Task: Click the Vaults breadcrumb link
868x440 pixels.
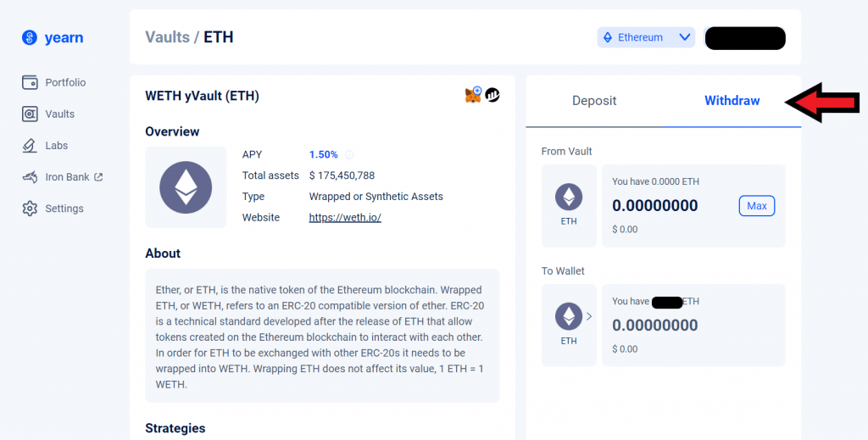Action: (x=167, y=37)
